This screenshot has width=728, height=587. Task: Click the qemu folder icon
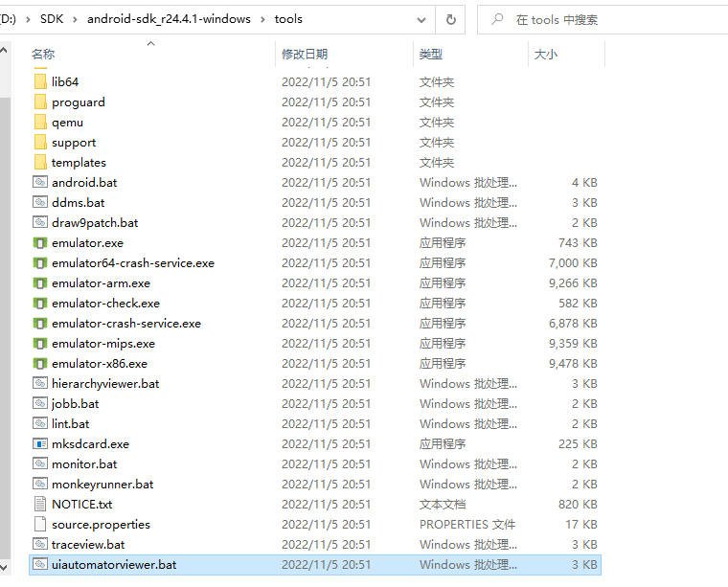coord(40,122)
